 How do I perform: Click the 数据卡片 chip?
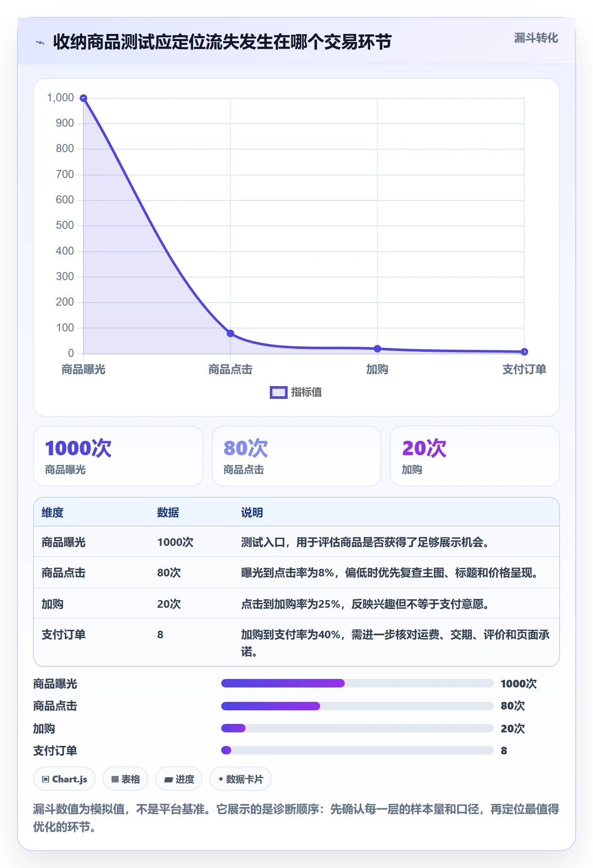coord(241,779)
